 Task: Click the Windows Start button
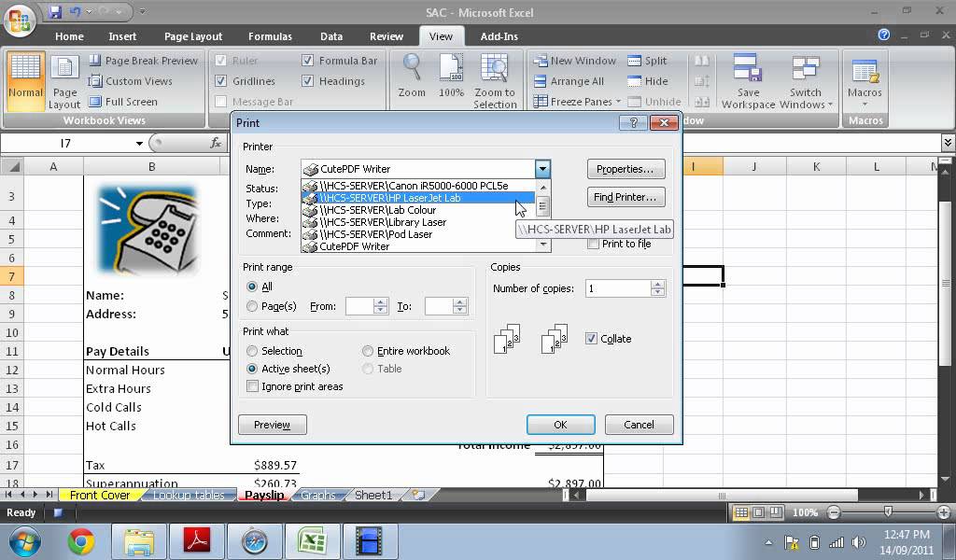tap(25, 541)
